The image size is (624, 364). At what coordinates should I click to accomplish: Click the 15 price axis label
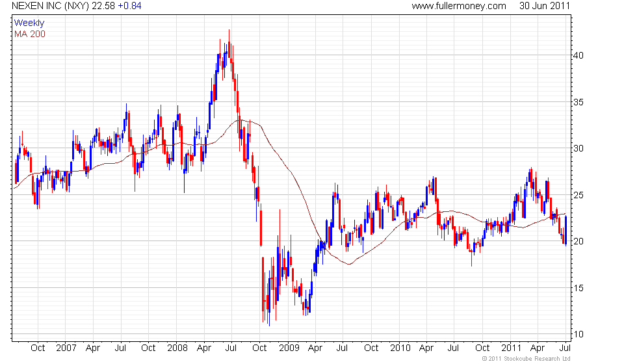[x=578, y=288]
